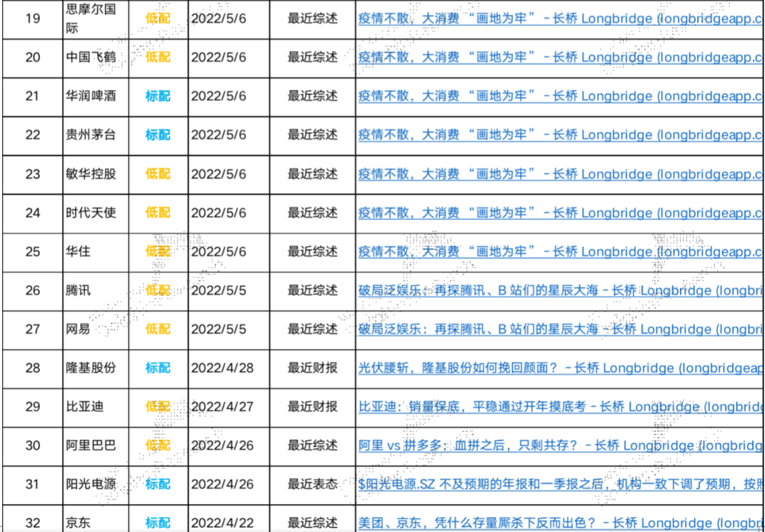Open the 疫情不散 link in 中国飞鹤 row
This screenshot has width=765, height=532.
561,57
